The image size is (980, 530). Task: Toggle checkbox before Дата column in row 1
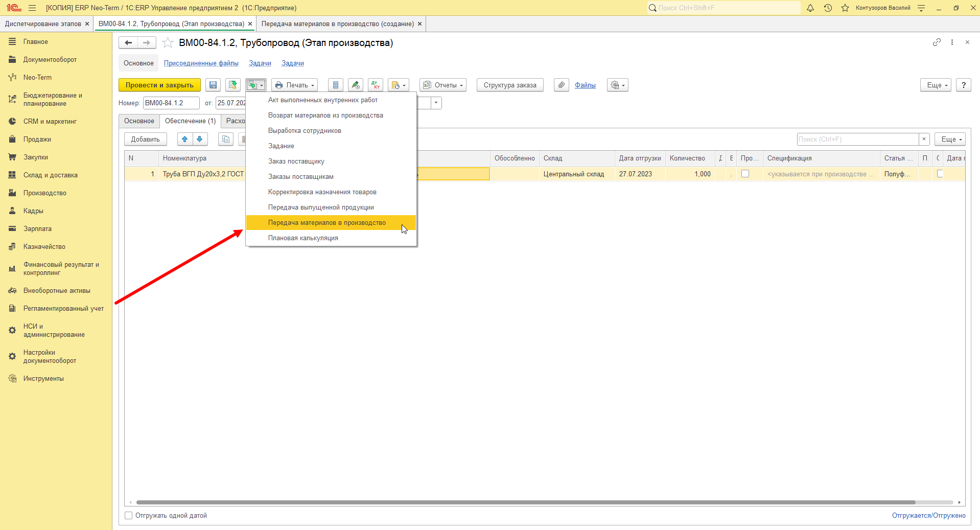(x=940, y=174)
